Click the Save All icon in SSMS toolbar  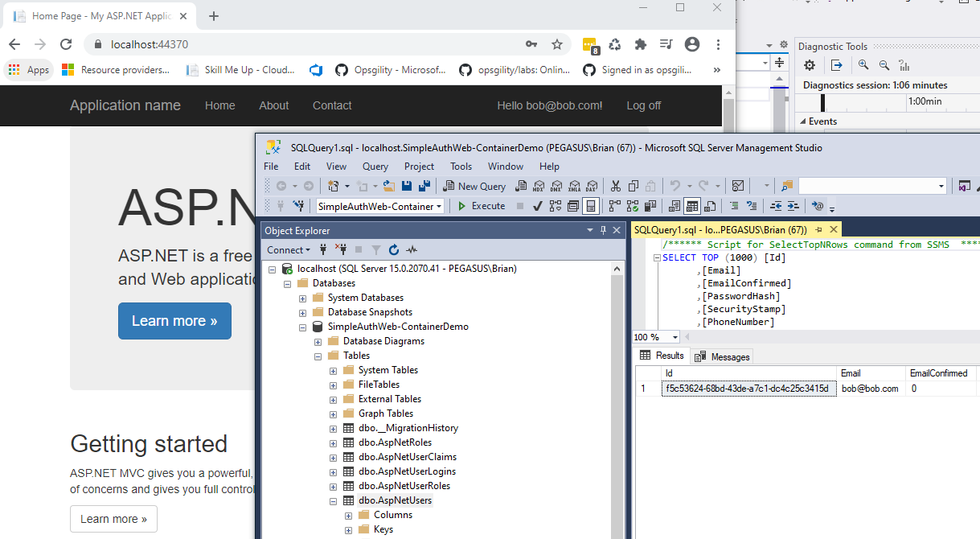point(424,186)
